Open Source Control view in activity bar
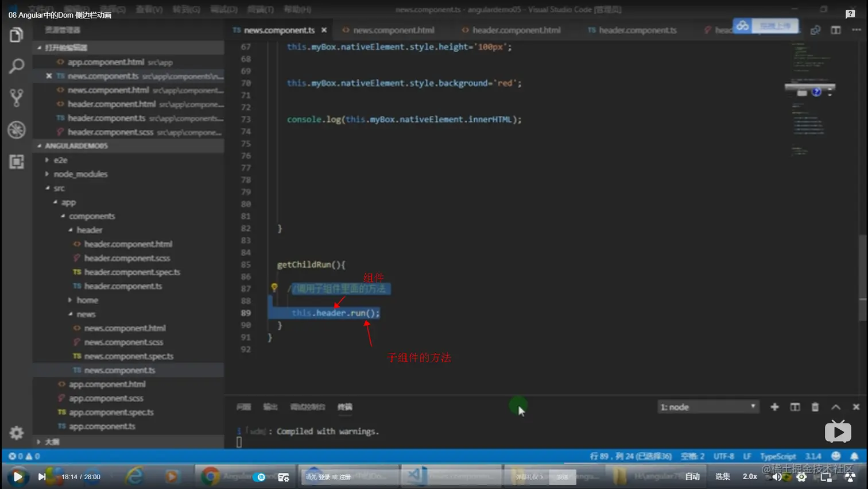The image size is (868, 489). pos(16,98)
